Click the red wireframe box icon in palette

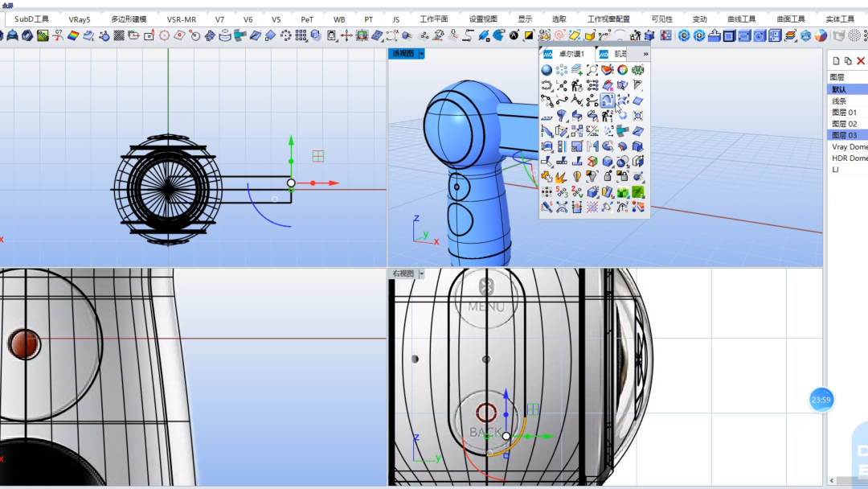[592, 161]
